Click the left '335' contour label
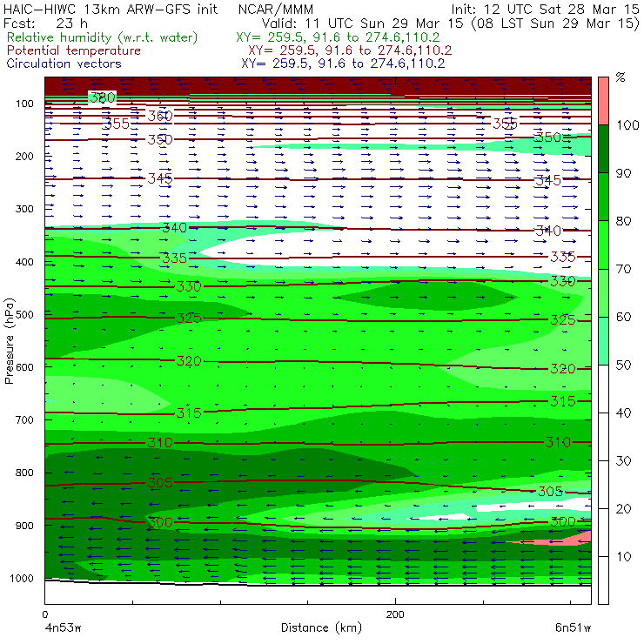 tap(175, 258)
